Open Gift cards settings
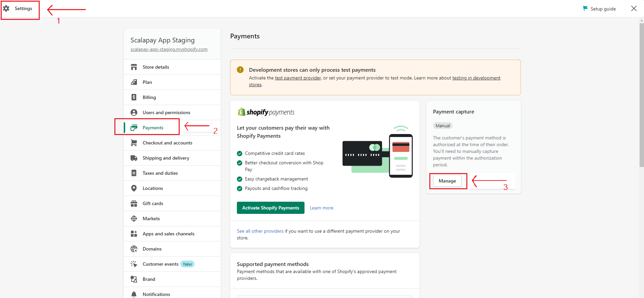Screen dimensions: 644x298 pos(172,203)
